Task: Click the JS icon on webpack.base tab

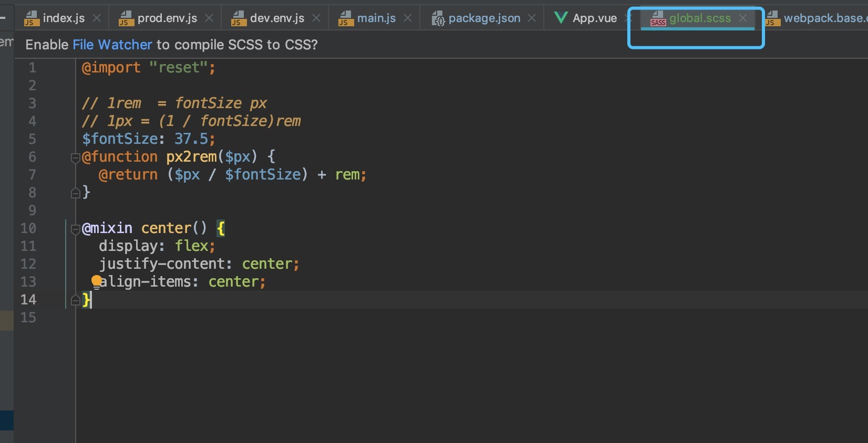Action: click(772, 18)
